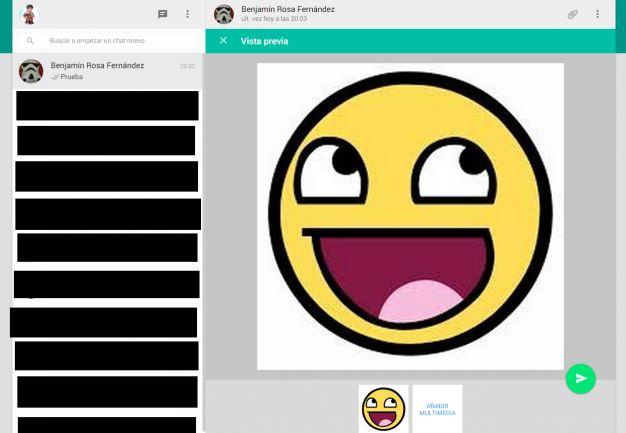
Task: Click Añadir multimedia tile
Action: pos(437,409)
